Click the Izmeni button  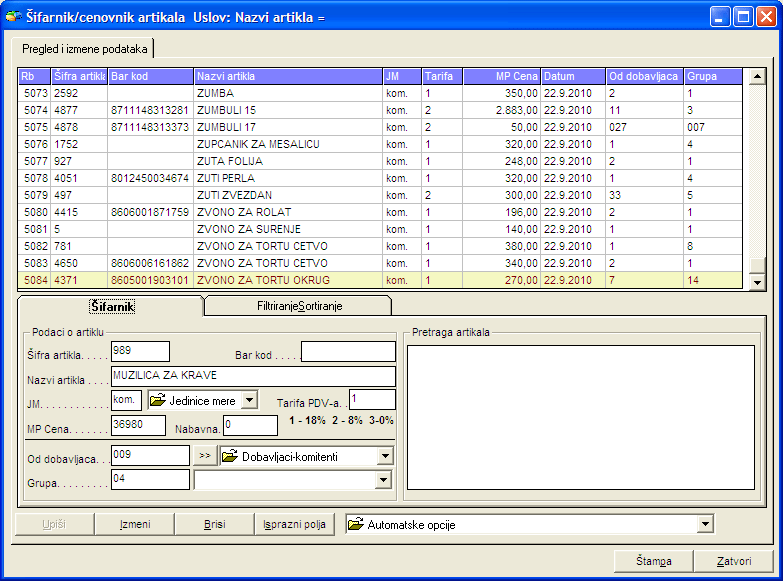[x=135, y=524]
